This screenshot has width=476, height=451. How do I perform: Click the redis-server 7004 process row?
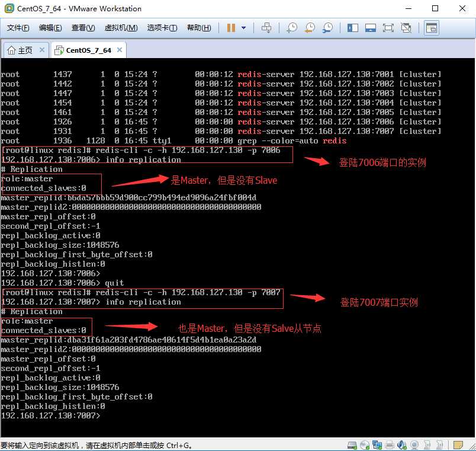[x=221, y=103]
